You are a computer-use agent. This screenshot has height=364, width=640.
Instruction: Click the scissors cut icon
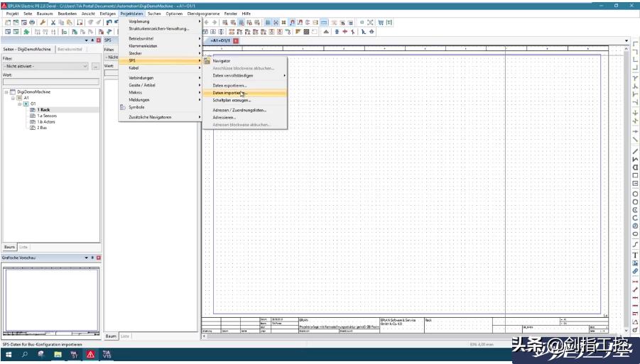point(53,23)
